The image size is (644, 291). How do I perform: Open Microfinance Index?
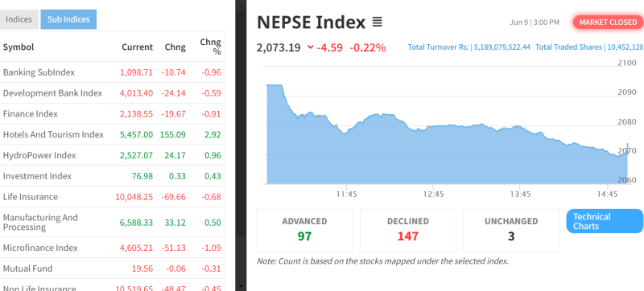click(x=112, y=248)
